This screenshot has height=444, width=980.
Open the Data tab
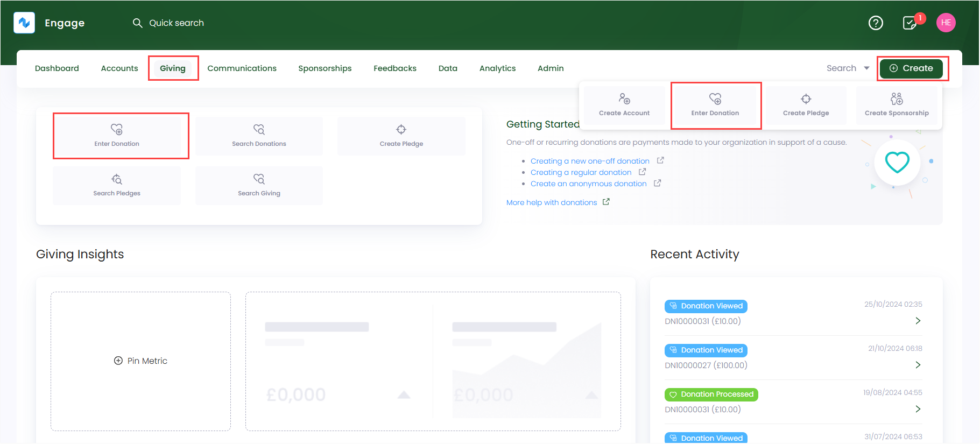pyautogui.click(x=448, y=68)
